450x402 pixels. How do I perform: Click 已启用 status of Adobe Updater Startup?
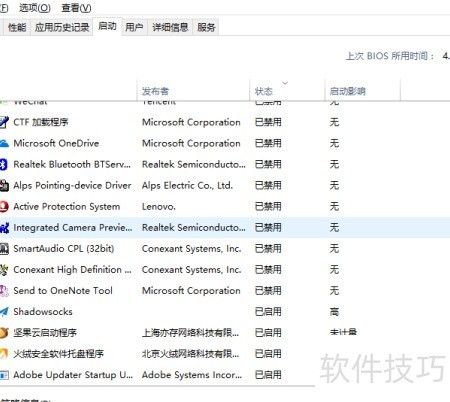(268, 375)
